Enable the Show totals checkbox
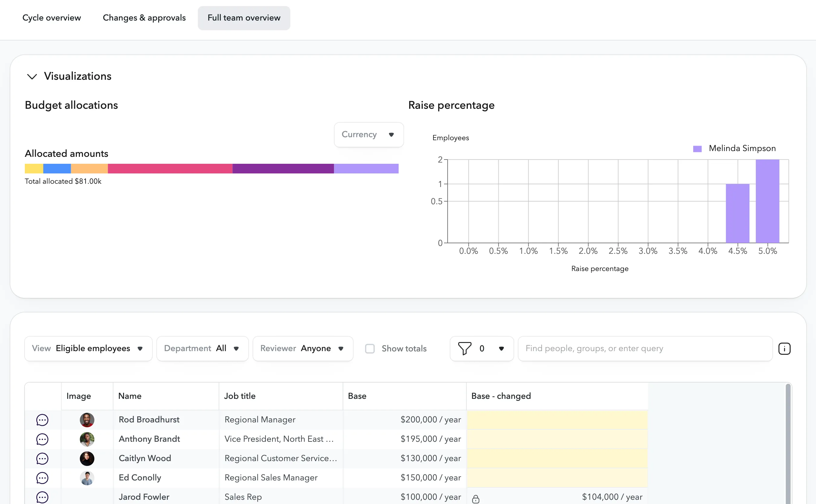This screenshot has height=504, width=816. [x=370, y=349]
